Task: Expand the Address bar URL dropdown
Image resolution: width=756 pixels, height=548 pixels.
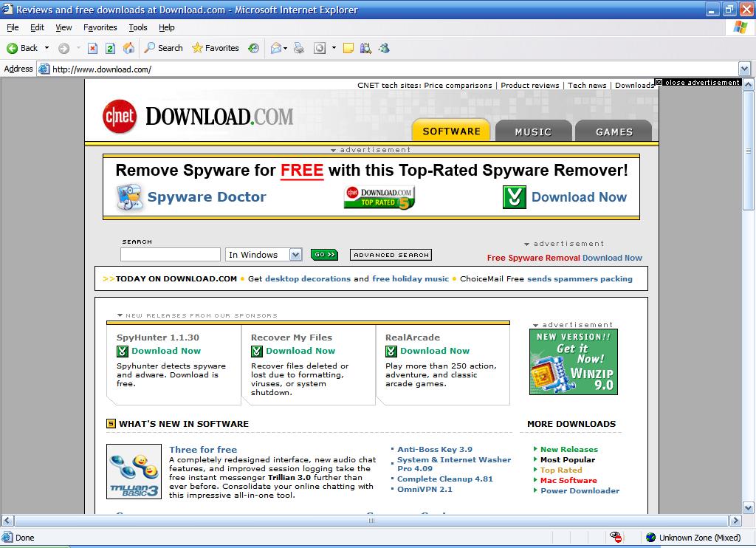Action: pyautogui.click(x=744, y=69)
